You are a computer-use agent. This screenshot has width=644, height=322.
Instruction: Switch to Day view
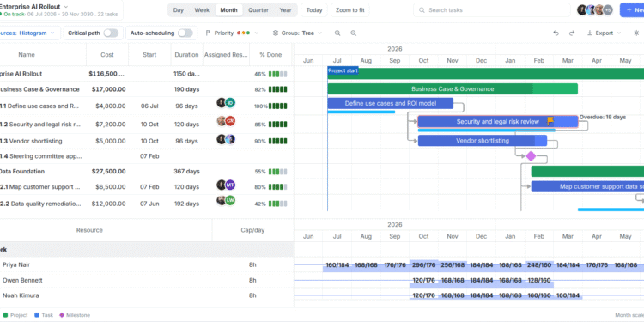(x=179, y=10)
